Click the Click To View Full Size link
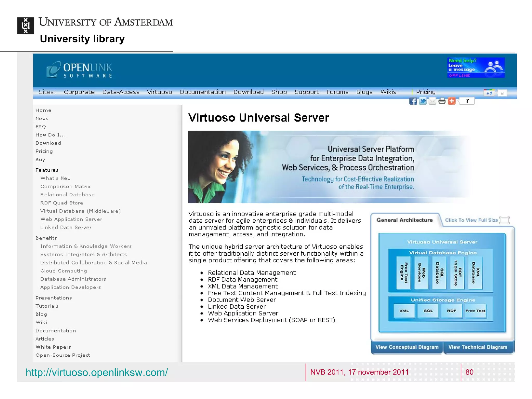The height and width of the screenshot is (399, 532). point(471,220)
